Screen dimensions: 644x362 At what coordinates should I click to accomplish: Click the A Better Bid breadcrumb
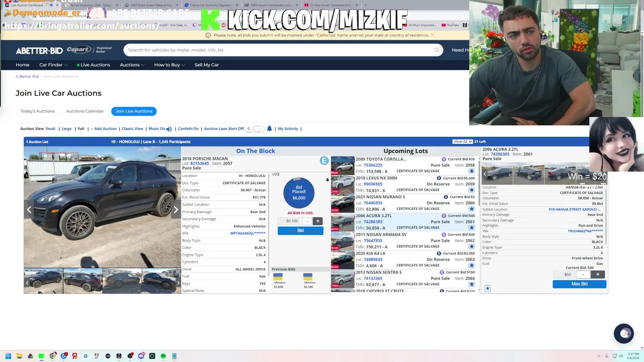[27, 76]
